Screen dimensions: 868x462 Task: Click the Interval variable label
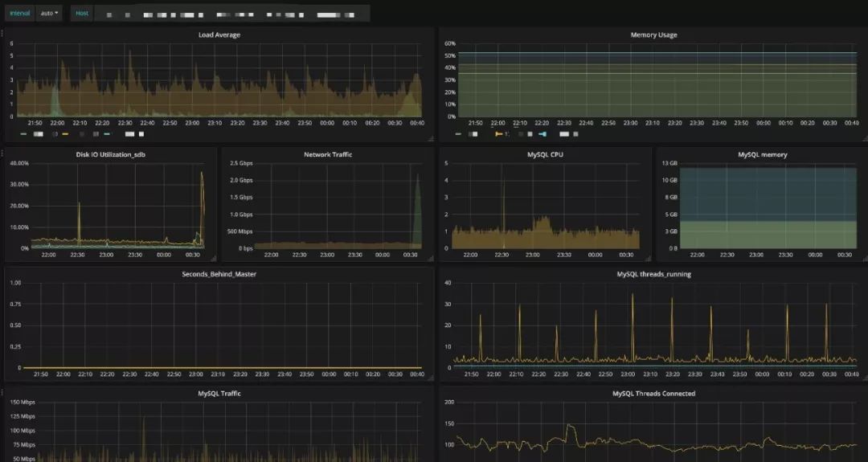pos(20,14)
